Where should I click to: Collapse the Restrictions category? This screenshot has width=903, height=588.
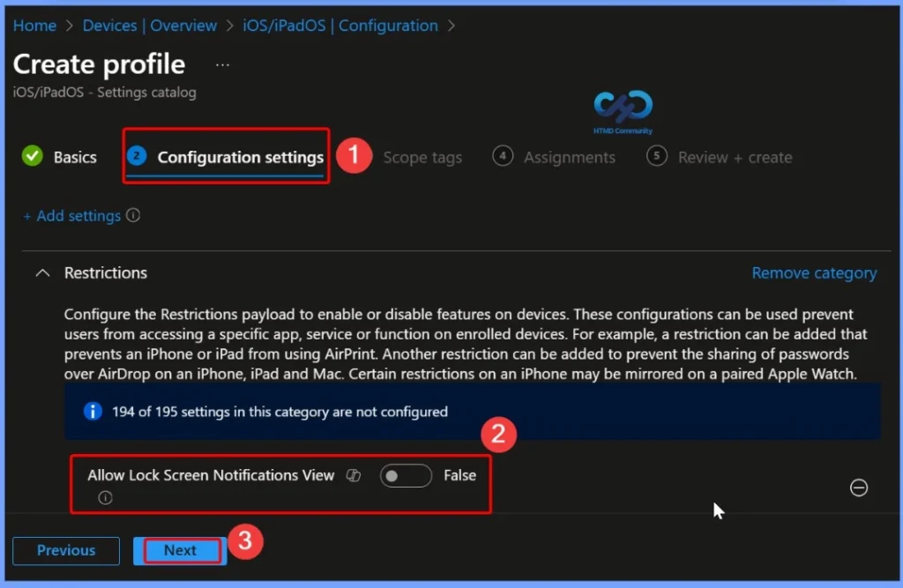42,273
